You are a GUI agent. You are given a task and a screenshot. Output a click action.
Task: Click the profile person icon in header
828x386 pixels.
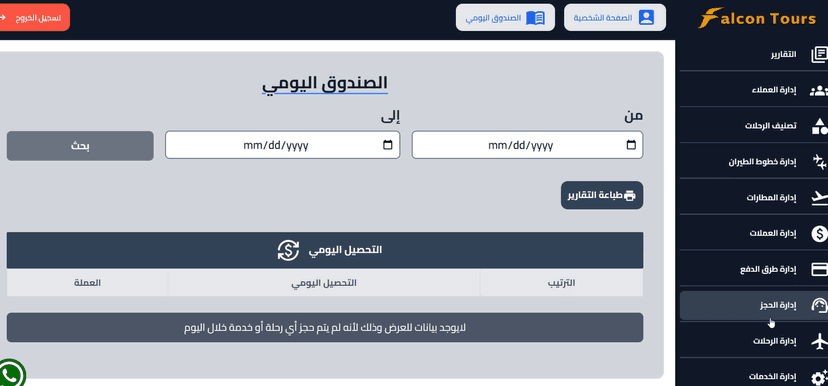pos(646,18)
